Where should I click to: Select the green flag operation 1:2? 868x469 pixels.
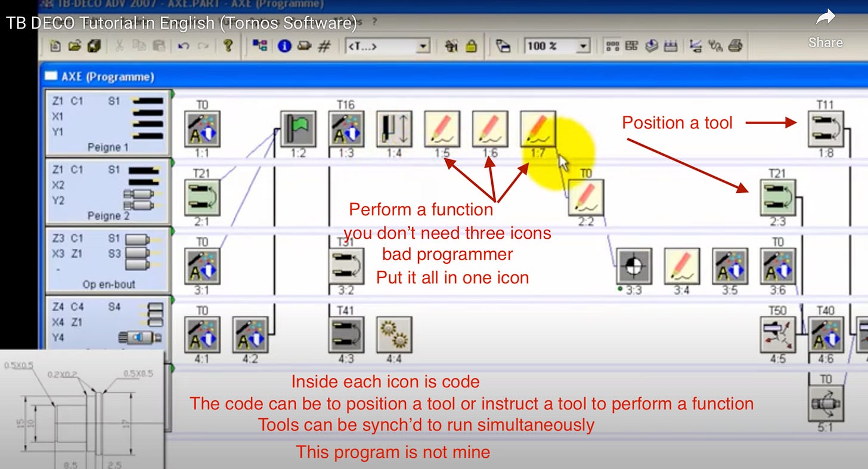[x=299, y=129]
